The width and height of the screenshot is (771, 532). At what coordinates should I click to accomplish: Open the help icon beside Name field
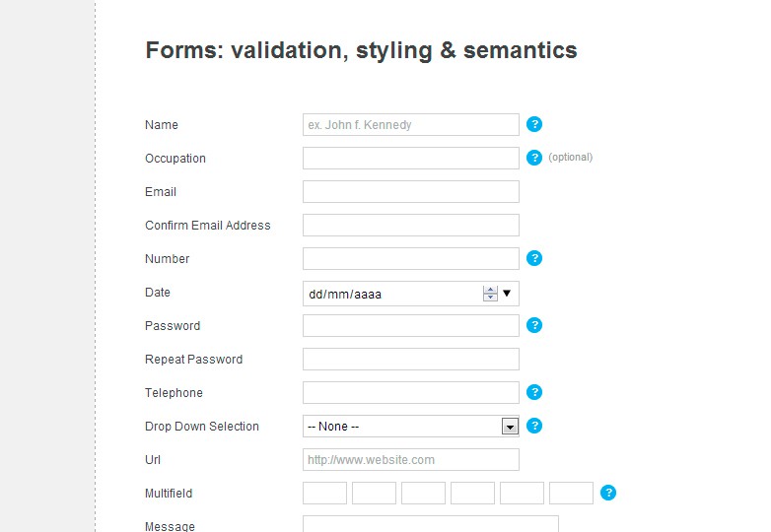[534, 124]
